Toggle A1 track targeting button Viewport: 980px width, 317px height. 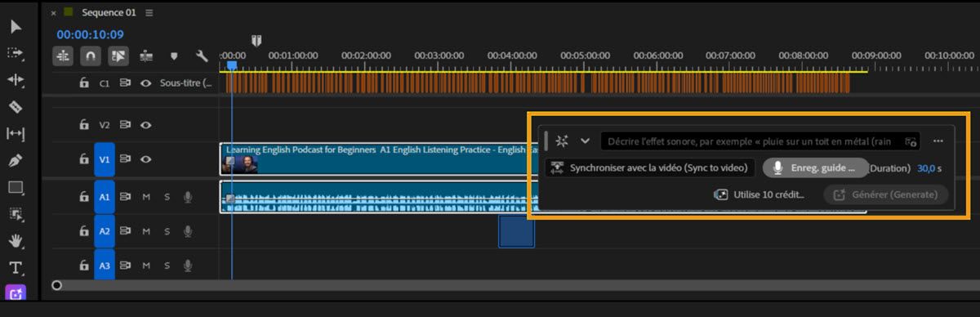pos(105,197)
